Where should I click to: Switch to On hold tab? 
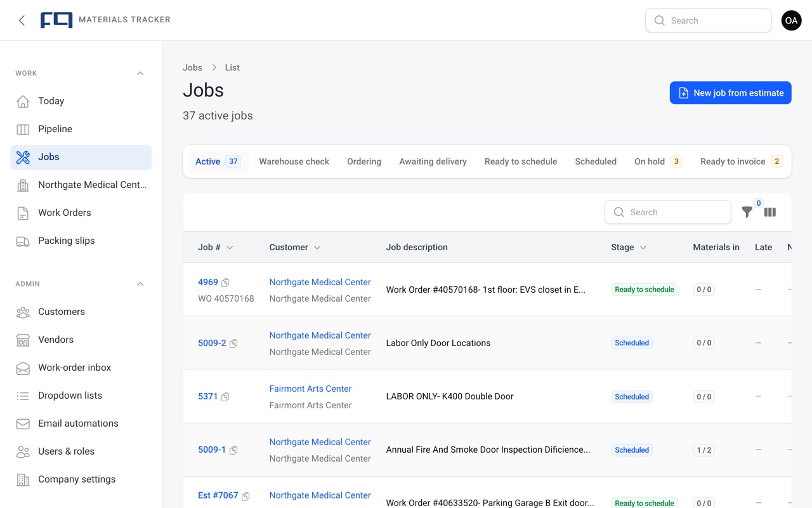(658, 161)
